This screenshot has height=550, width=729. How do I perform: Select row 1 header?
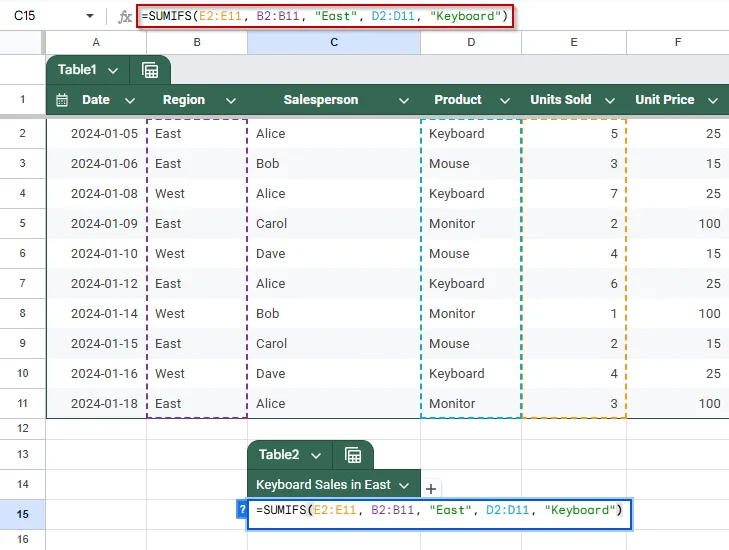[x=22, y=99]
